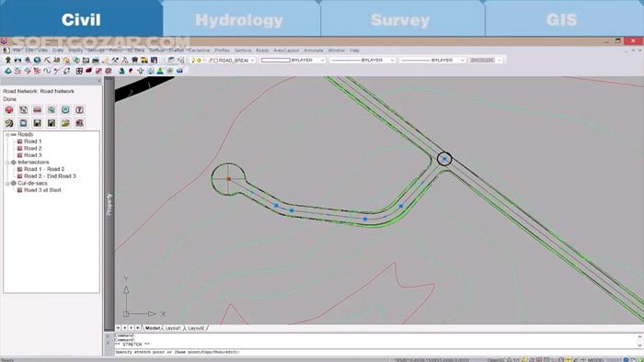Switch to Layout2 drawing tab
This screenshot has width=644, height=362.
click(196, 328)
